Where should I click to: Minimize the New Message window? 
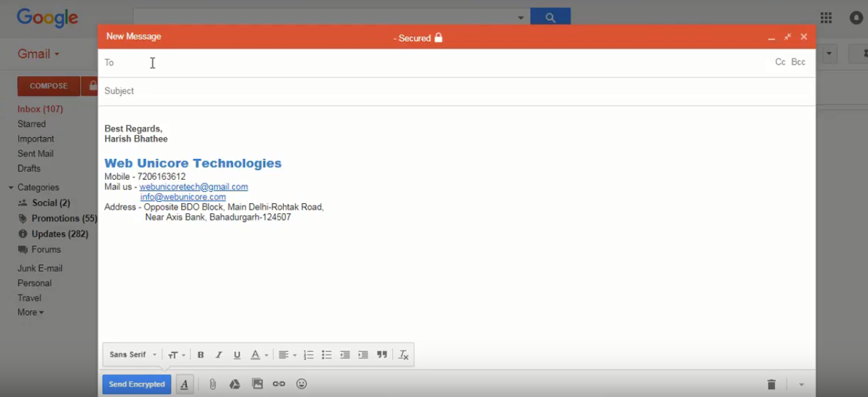point(771,38)
